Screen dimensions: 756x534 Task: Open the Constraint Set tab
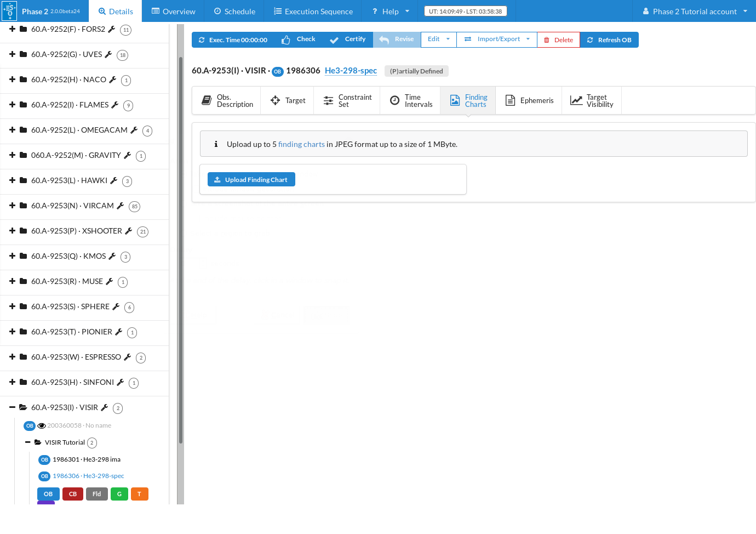(347, 101)
